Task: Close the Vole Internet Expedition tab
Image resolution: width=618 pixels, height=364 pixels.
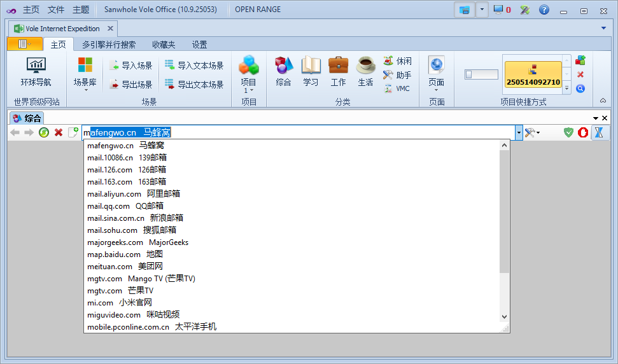Action: [x=110, y=29]
